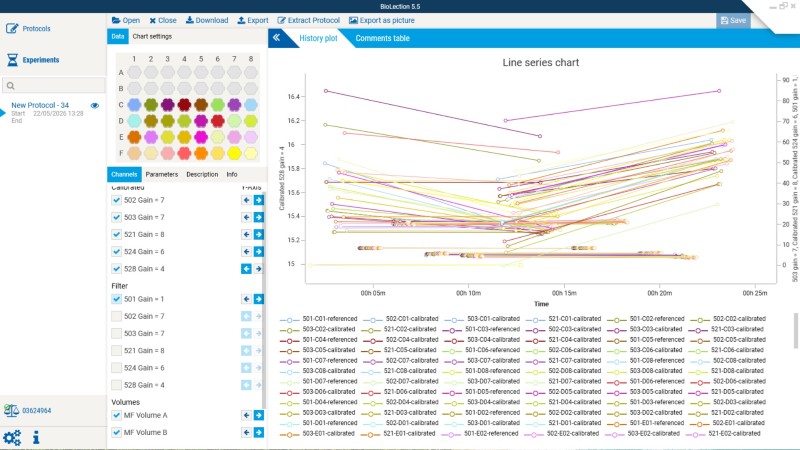
Task: Uncheck the 502 Gain = 7 calibrated checkbox
Action: click(x=116, y=200)
